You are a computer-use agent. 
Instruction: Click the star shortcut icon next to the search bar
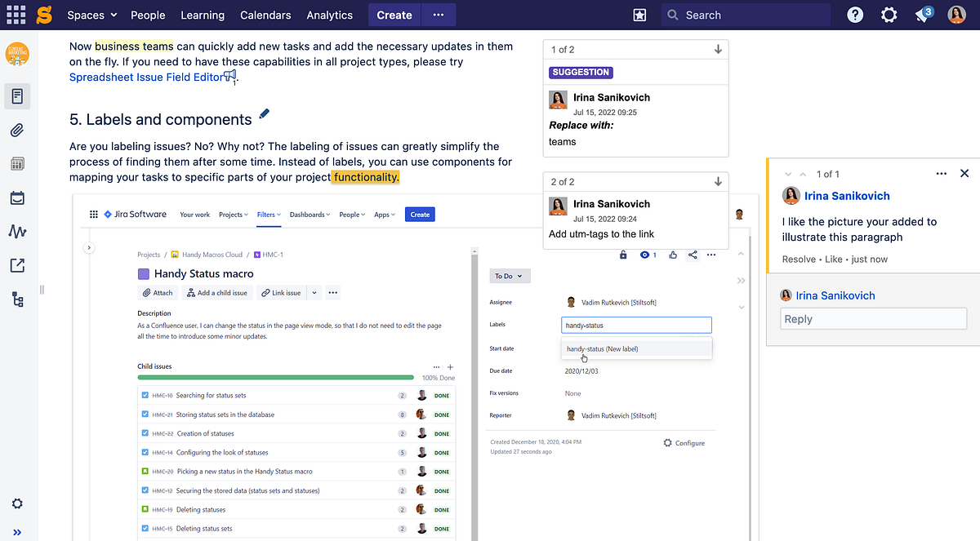click(x=639, y=15)
